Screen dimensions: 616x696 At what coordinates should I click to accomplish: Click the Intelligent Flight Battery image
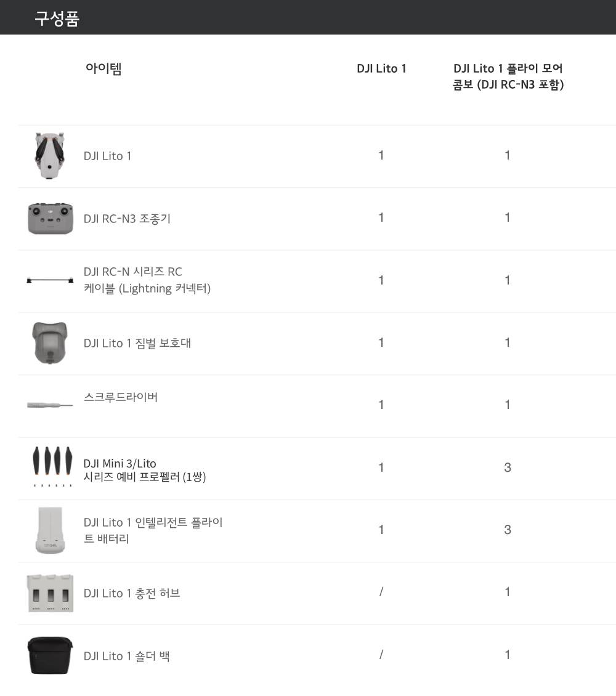pyautogui.click(x=50, y=530)
